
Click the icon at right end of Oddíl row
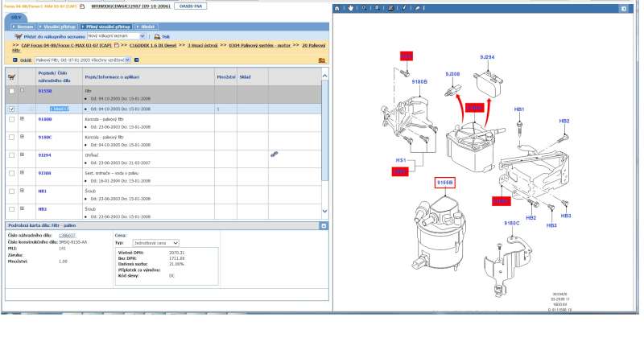(x=323, y=60)
